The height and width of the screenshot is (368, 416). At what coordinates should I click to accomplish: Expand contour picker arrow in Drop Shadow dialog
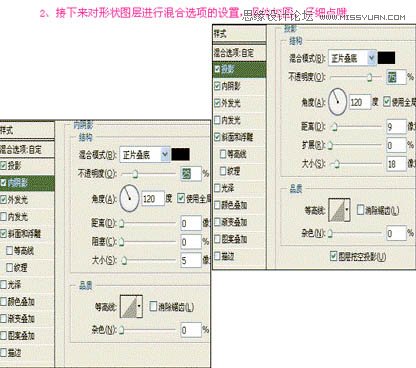(348, 210)
